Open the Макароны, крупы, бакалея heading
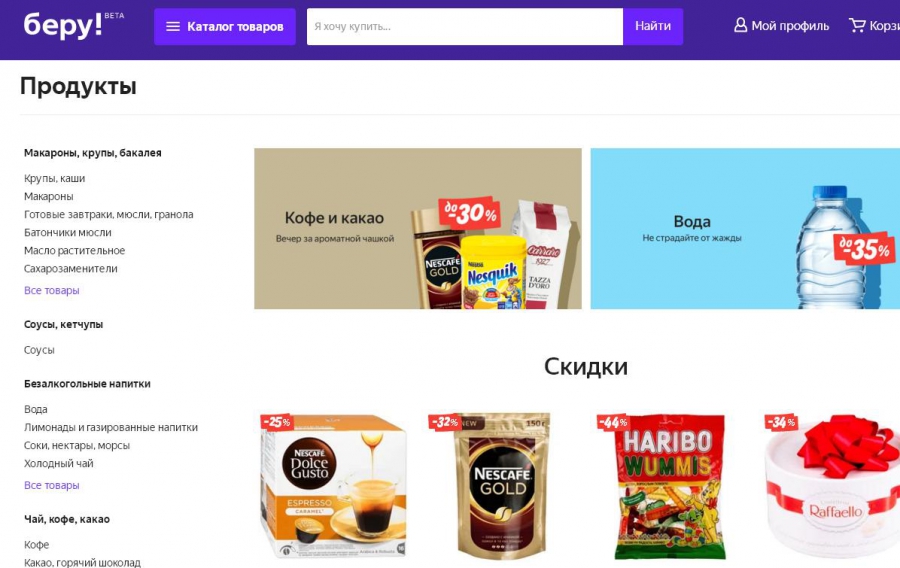The image size is (900, 568). point(92,153)
